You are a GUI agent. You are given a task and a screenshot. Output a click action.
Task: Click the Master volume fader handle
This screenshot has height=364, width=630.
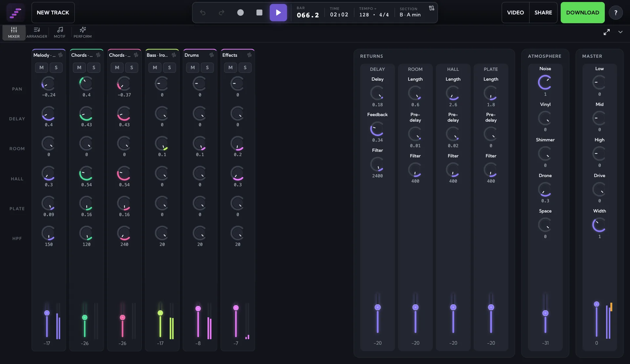(x=597, y=304)
